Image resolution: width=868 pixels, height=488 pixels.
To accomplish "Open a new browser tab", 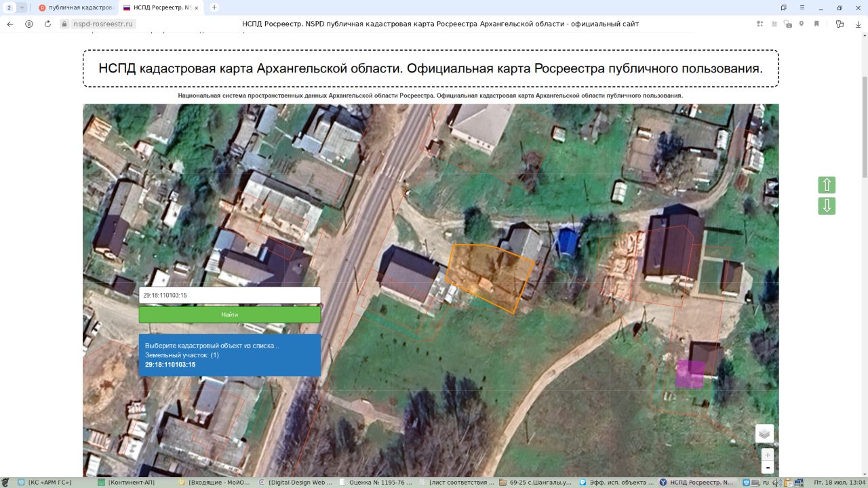I will pyautogui.click(x=214, y=7).
